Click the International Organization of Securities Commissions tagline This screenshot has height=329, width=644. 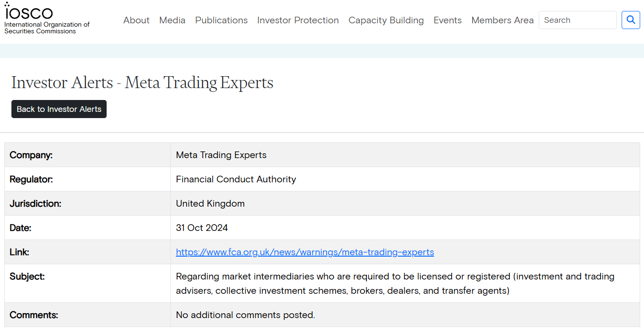point(47,28)
